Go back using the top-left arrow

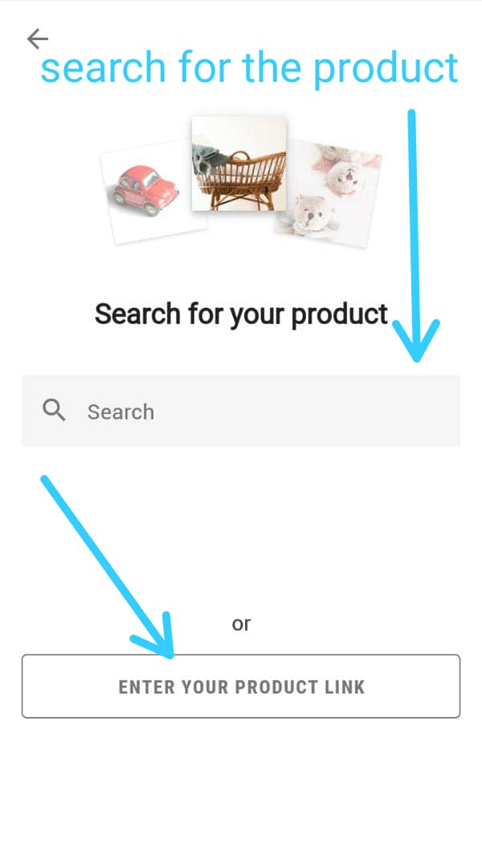pyautogui.click(x=38, y=39)
